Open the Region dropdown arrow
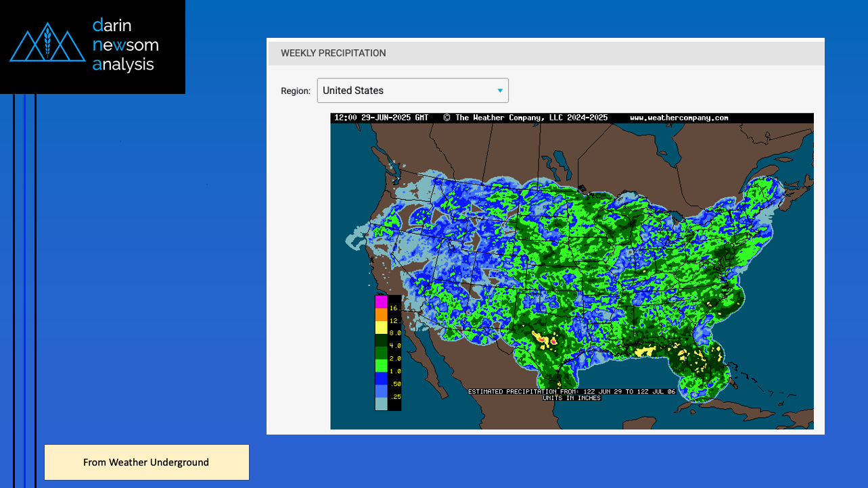Viewport: 868px width, 488px height. 500,91
